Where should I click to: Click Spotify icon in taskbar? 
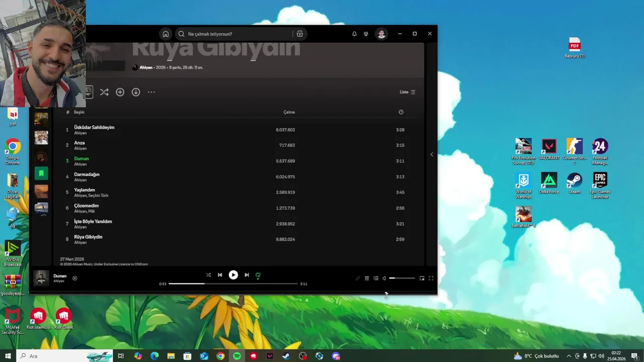pos(237,356)
